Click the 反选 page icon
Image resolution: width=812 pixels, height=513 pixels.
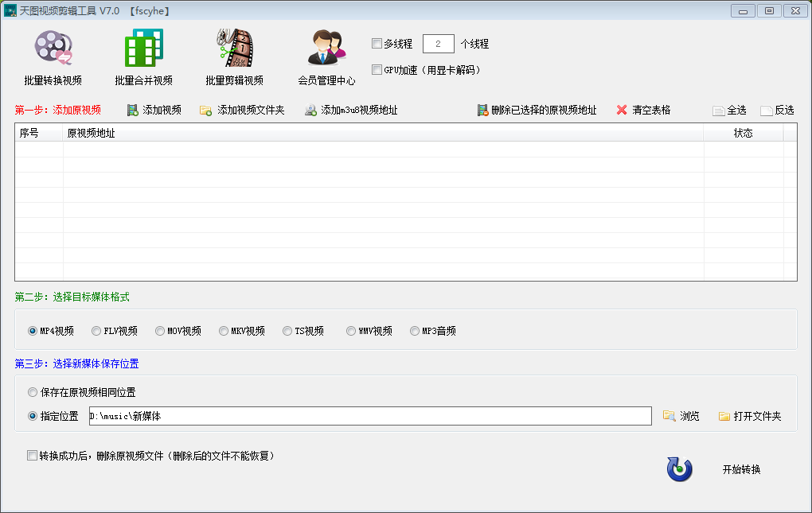[767, 111]
